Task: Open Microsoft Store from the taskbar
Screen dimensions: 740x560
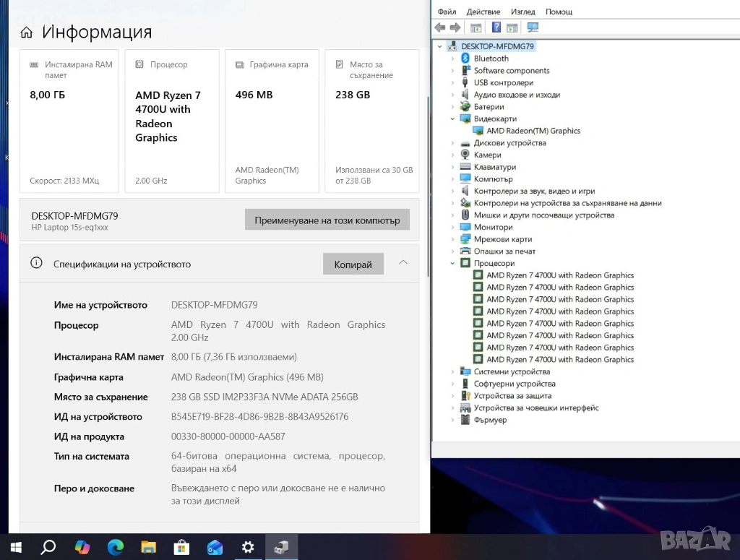Action: click(x=181, y=547)
